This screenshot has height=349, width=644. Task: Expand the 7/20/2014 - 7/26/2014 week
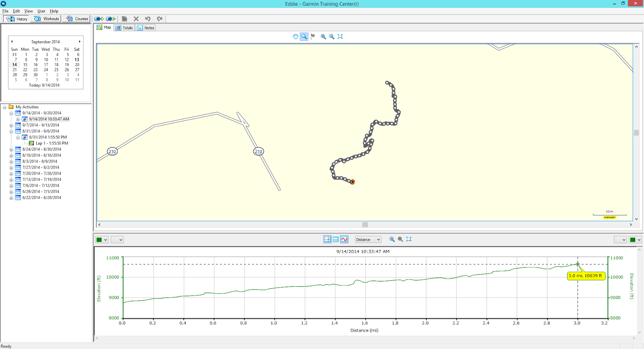(x=11, y=174)
